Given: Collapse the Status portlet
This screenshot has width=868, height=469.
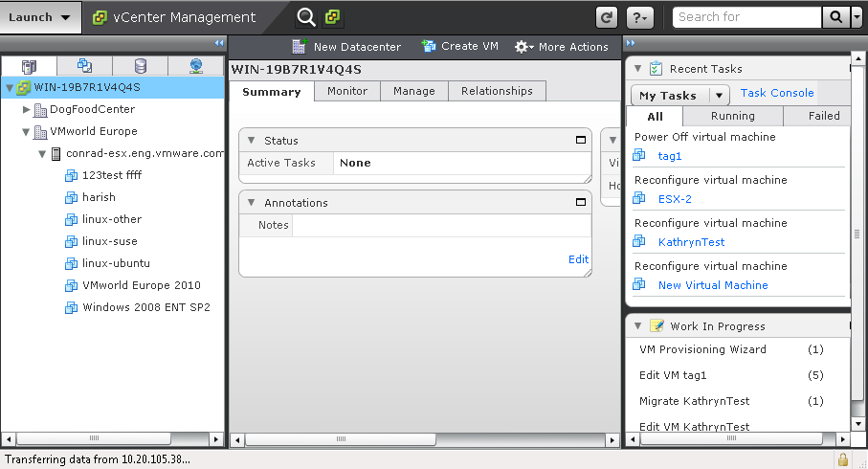Looking at the screenshot, I should click(x=252, y=141).
